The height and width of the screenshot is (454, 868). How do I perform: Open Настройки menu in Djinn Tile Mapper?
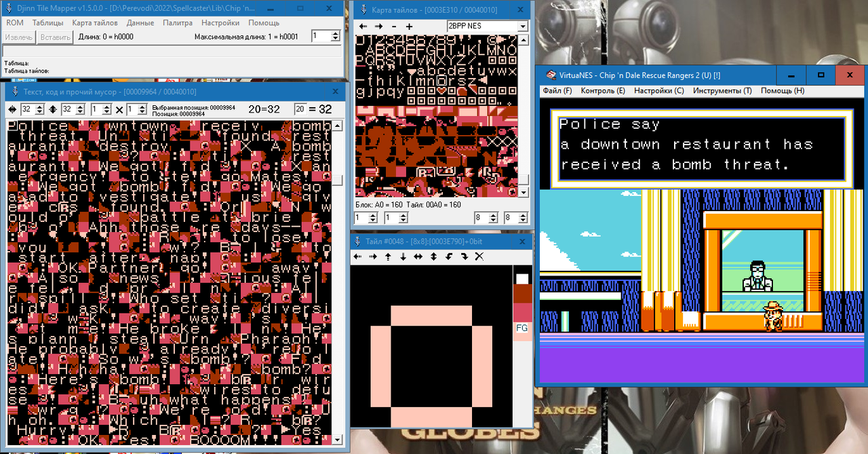(220, 22)
